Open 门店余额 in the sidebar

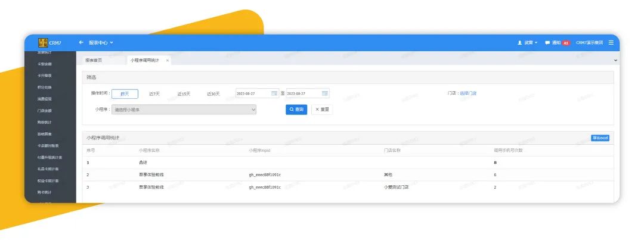44,111
